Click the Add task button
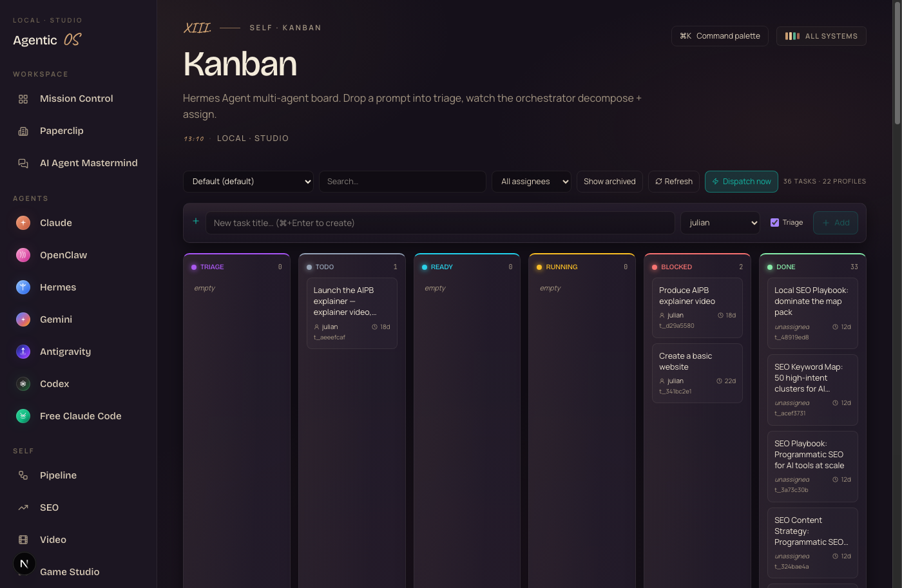 (836, 223)
